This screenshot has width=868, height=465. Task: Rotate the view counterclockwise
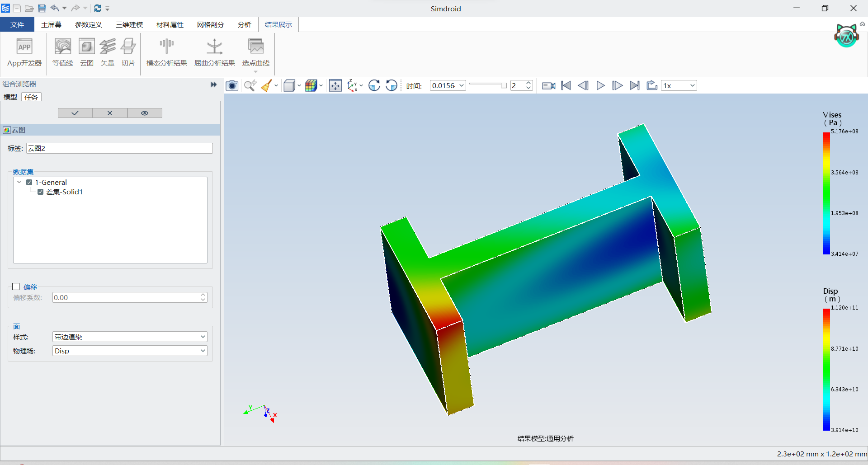click(x=392, y=85)
